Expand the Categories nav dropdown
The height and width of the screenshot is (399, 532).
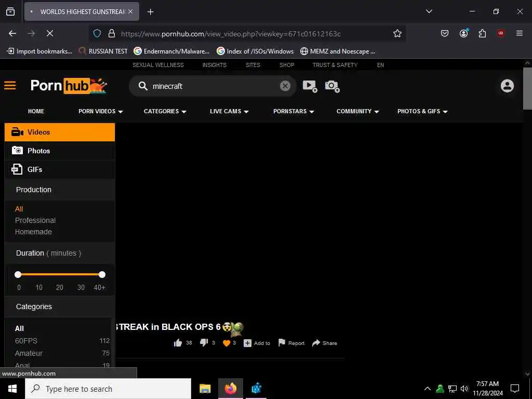coord(165,111)
